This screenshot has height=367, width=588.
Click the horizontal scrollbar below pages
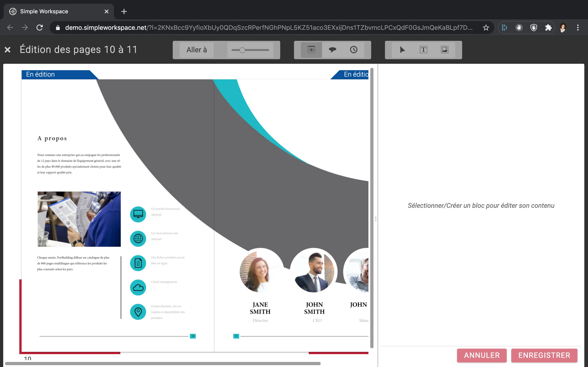tap(163, 363)
